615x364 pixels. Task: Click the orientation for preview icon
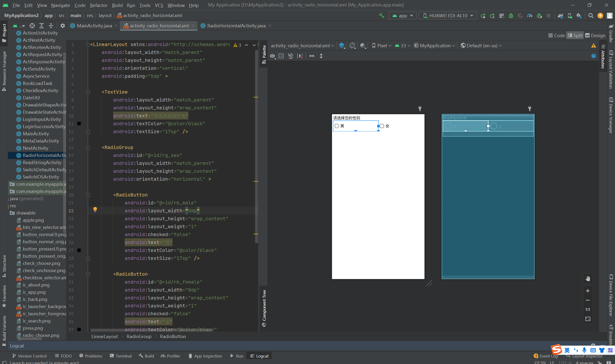352,46
